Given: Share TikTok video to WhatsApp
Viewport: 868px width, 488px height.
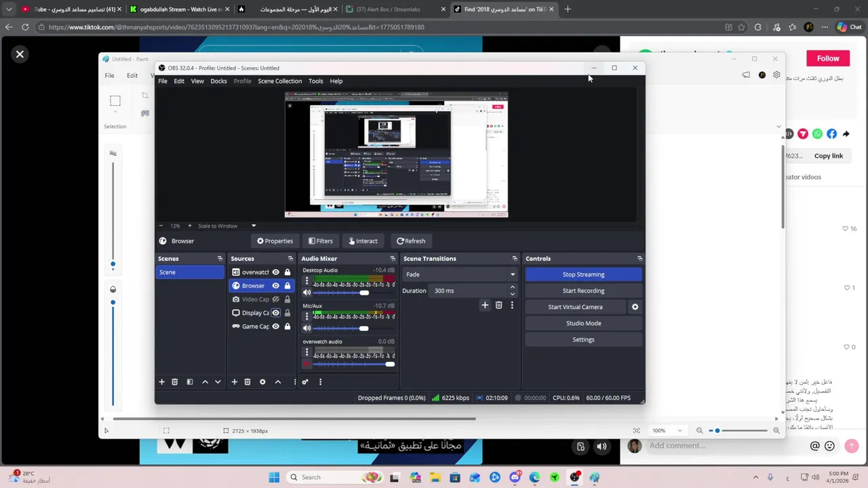Looking at the screenshot, I should [817, 134].
